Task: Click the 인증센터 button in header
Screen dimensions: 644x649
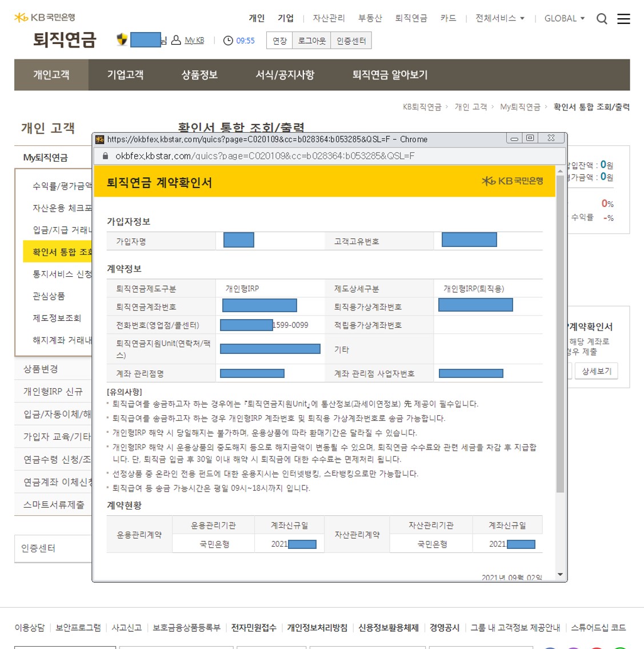Action: tap(351, 41)
